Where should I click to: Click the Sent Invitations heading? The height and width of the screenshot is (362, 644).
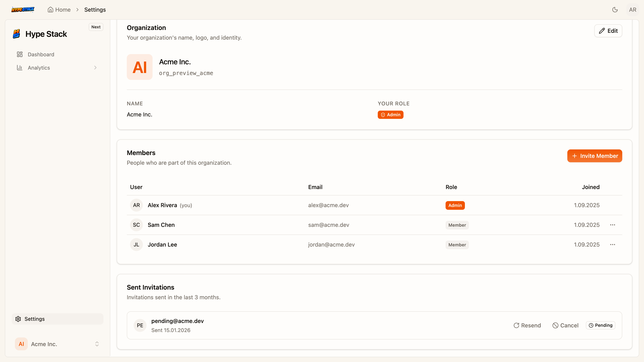click(150, 287)
